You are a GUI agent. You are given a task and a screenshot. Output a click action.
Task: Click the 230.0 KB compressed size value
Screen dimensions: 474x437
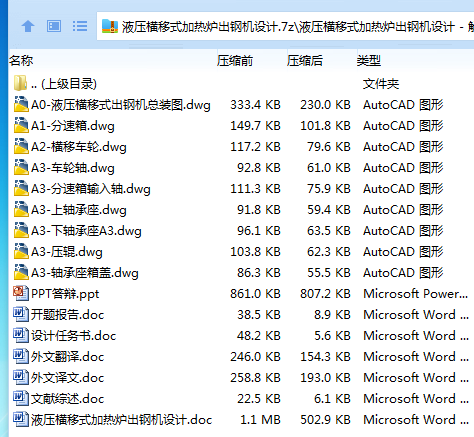pyautogui.click(x=325, y=105)
